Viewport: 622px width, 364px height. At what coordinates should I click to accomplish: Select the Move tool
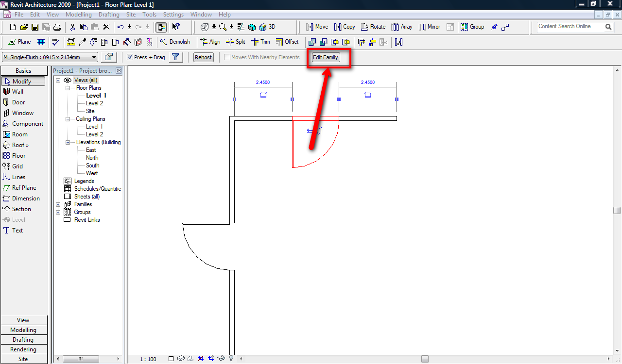coord(317,27)
